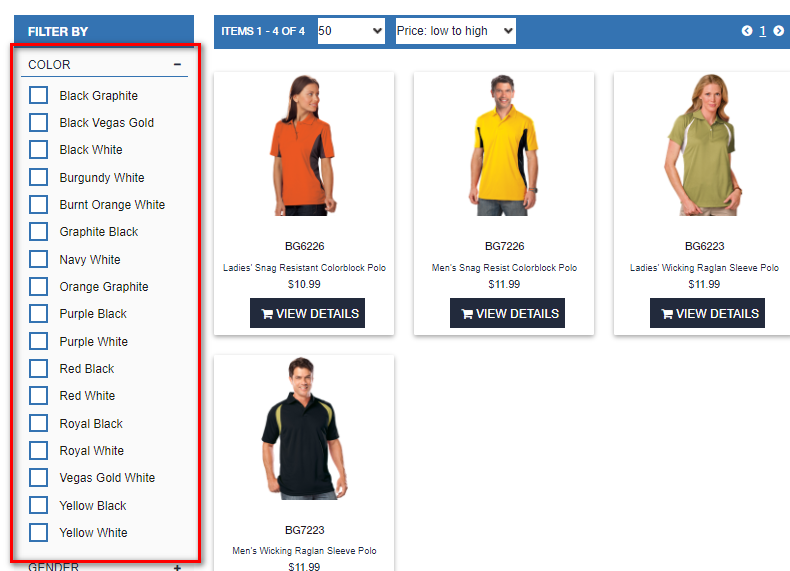Check the Vegas Gold White color filter
Viewport: 790px width, 571px height.
[38, 478]
